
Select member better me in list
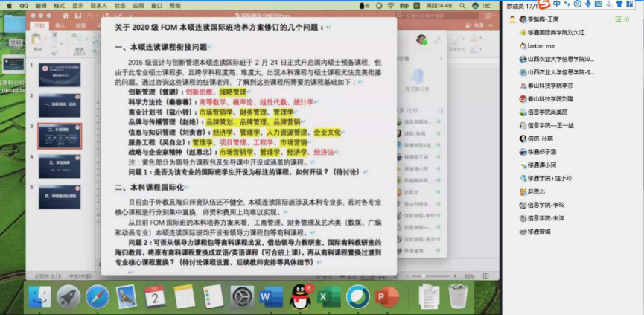tap(541, 45)
